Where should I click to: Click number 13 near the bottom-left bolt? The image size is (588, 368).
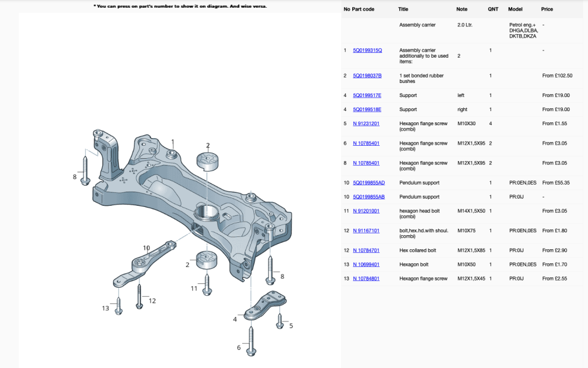106,307
